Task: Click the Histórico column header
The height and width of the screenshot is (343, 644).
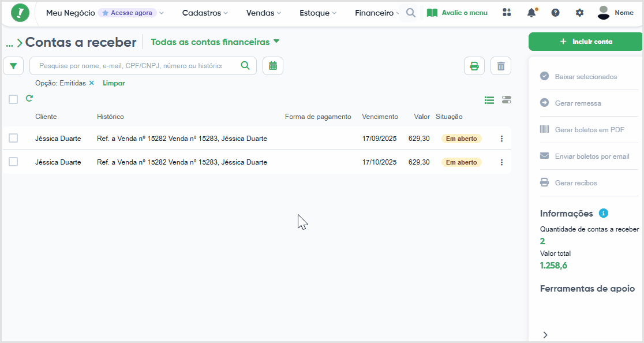Action: [110, 117]
